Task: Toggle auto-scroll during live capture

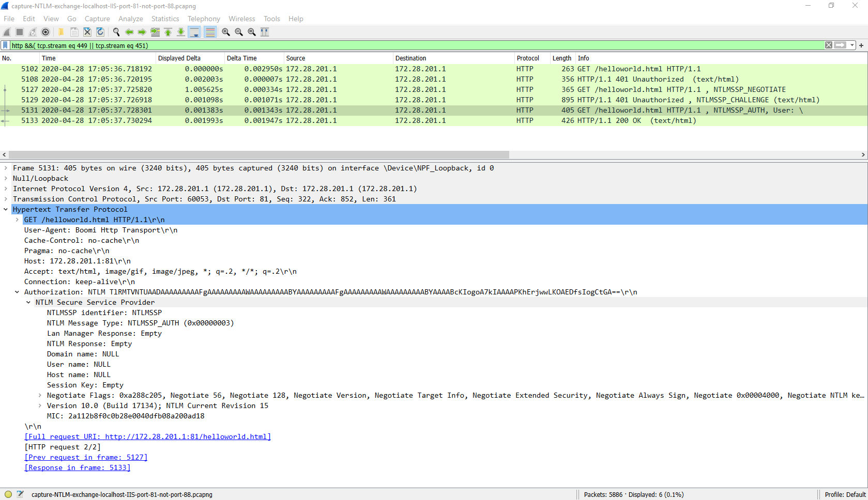Action: click(x=194, y=32)
